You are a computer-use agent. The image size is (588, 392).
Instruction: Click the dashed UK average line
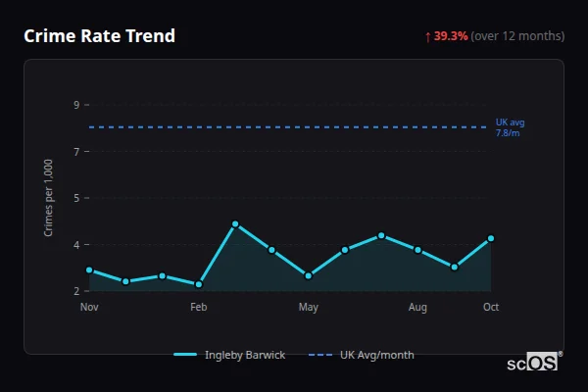point(288,127)
